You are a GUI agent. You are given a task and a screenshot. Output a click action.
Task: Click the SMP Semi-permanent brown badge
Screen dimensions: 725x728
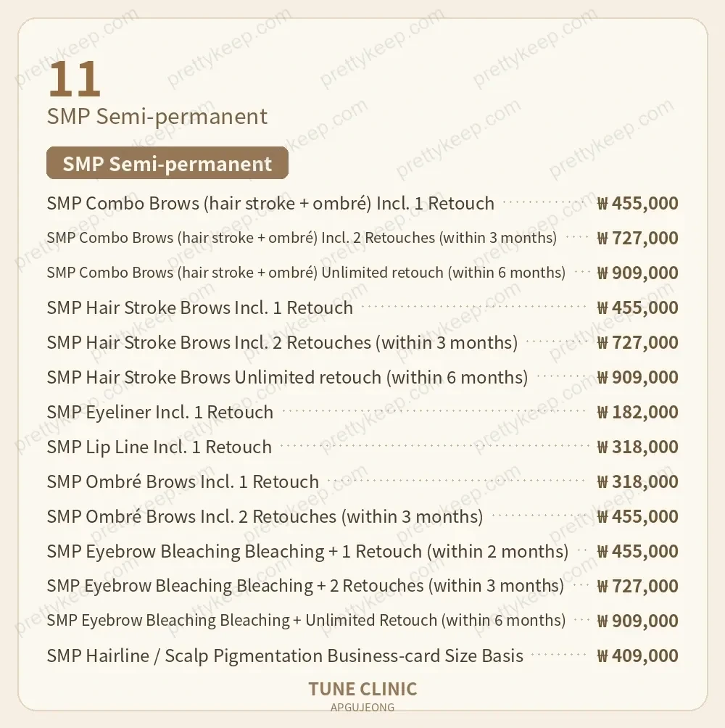click(x=167, y=163)
